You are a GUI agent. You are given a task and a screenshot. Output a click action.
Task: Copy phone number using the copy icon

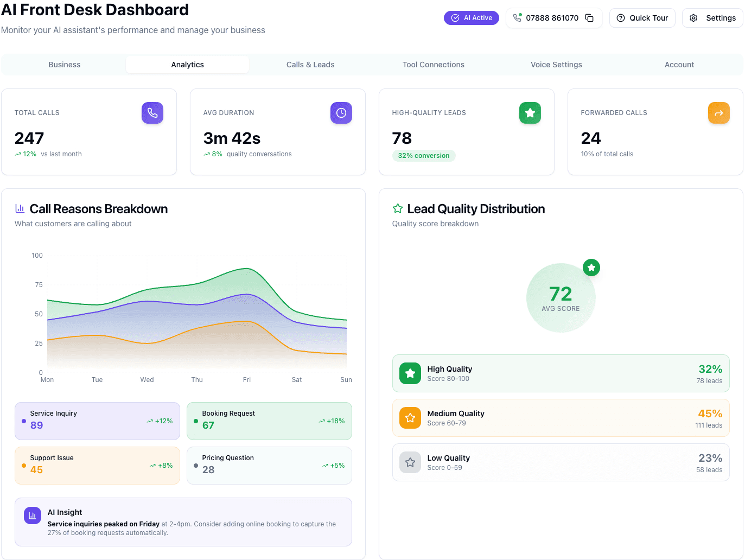tap(589, 18)
